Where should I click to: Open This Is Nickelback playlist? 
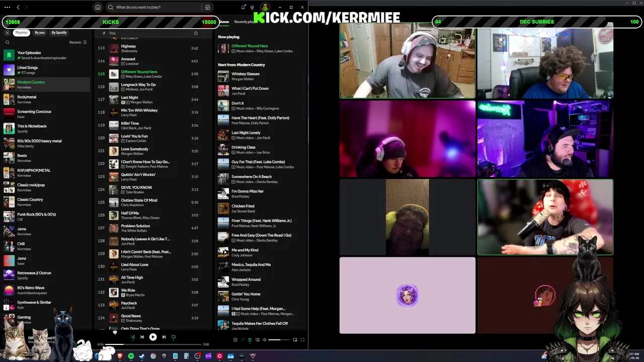(46, 129)
